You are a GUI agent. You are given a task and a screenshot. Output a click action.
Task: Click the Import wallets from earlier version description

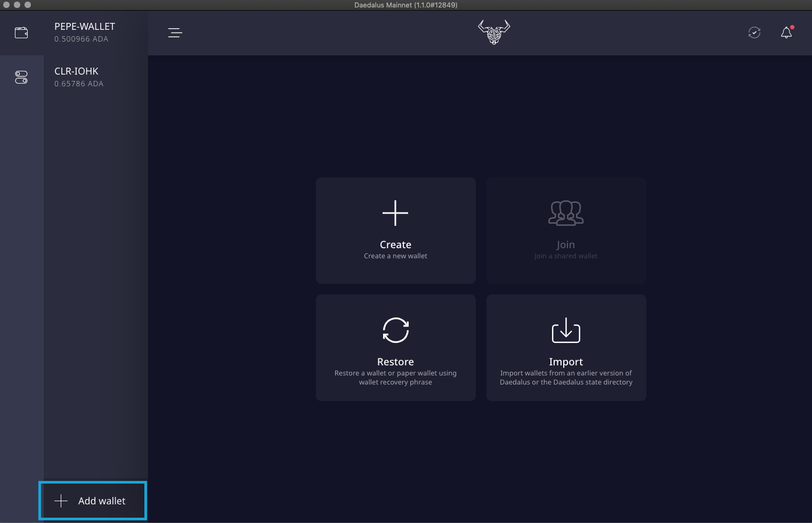pos(566,378)
